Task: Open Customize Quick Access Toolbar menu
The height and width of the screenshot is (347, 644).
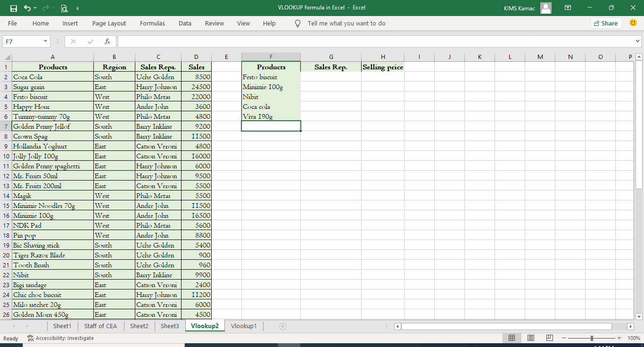Action: click(78, 8)
